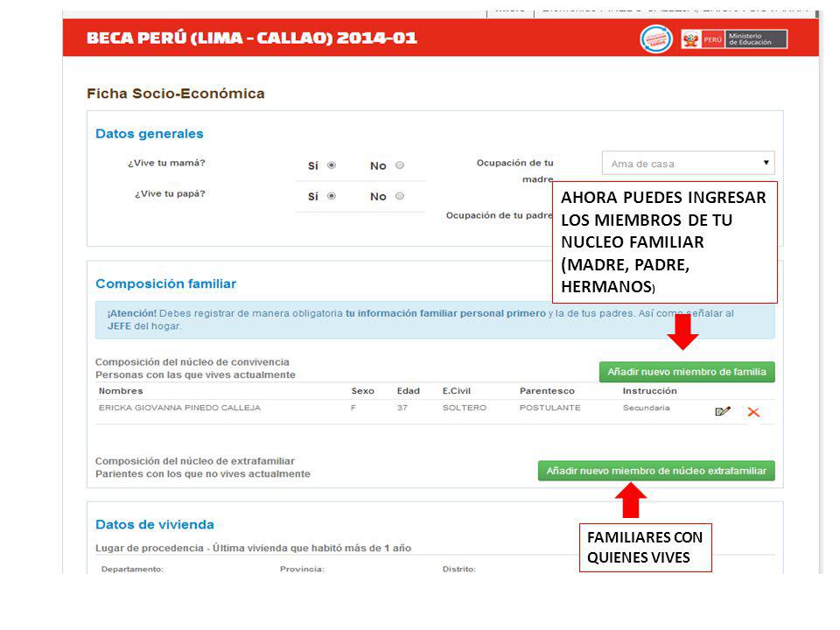Click the edit pencil icon for Ericka's row
The image size is (840, 630).
click(723, 411)
